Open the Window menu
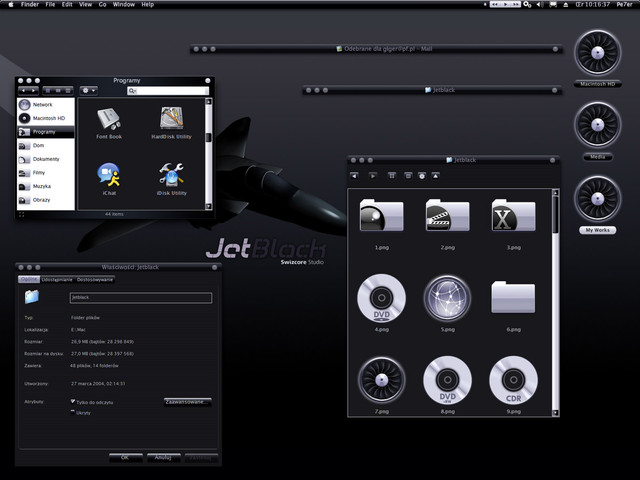 [x=124, y=4]
